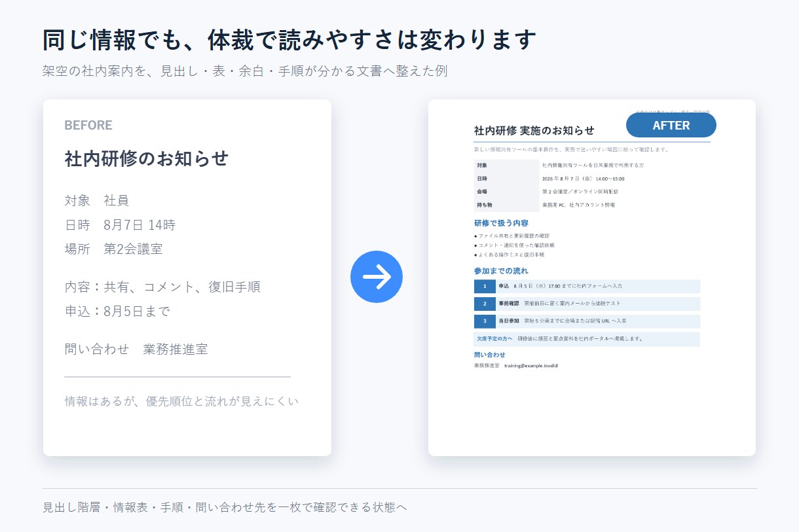
Task: Click the line 場所 第2会議室
Action: (113, 249)
